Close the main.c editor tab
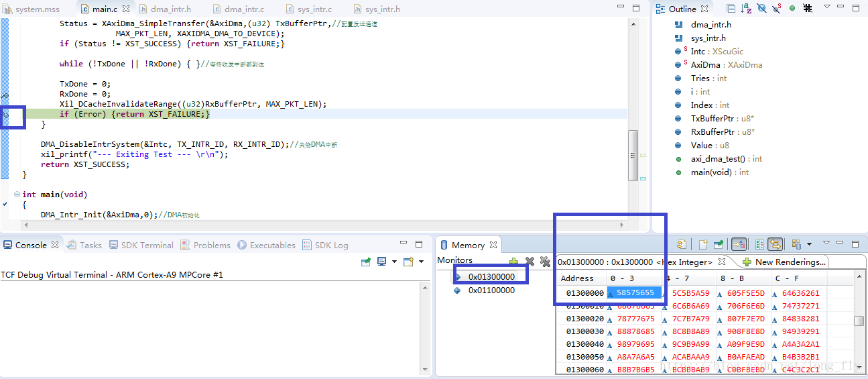Viewport: 868px width, 379px height. tap(126, 9)
